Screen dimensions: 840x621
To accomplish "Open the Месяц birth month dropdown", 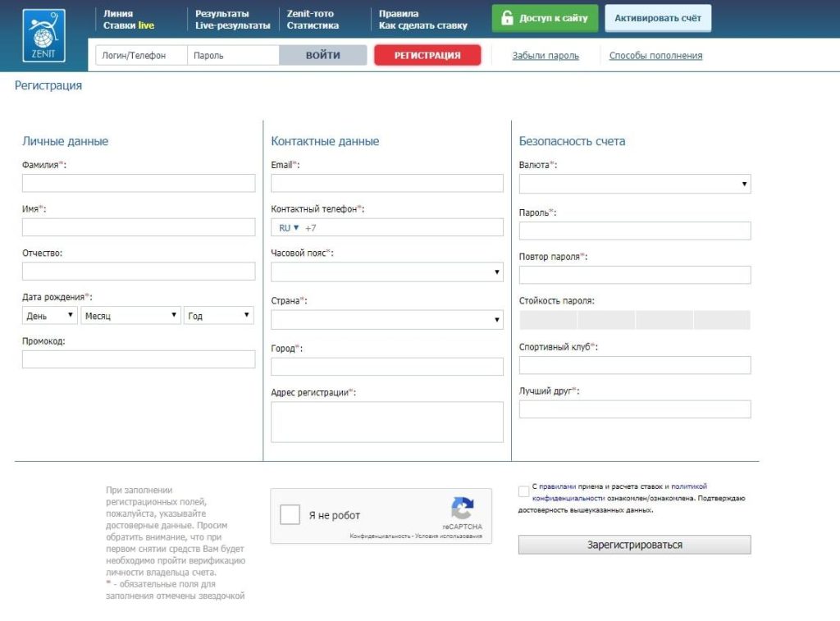I will (x=130, y=316).
